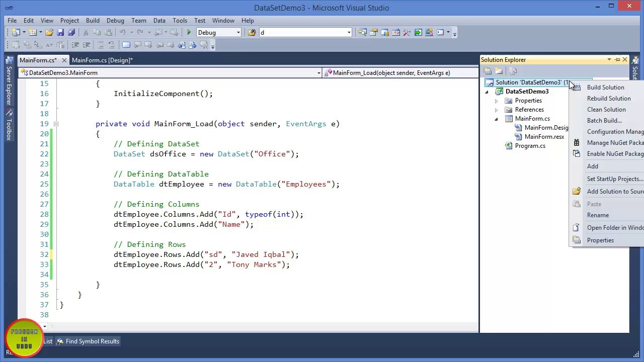Viewport: 644px width, 362px height.
Task: Click the Open Folder in Windows Explorer icon
Action: tap(577, 228)
